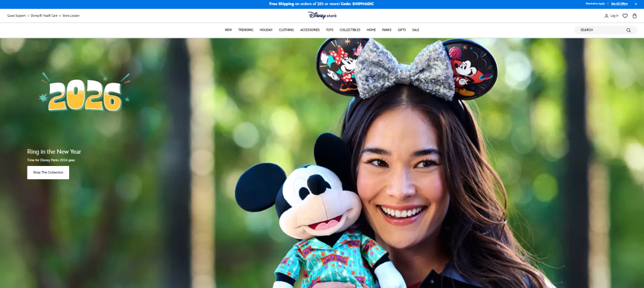Open the wishlist heart icon
Viewport: 644px width, 288px height.
625,16
